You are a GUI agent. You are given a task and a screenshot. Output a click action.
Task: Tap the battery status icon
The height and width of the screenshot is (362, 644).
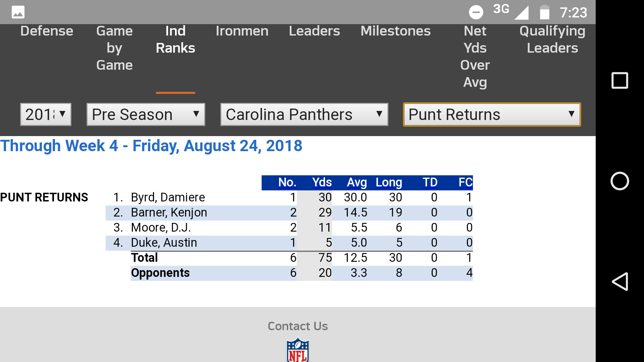click(x=544, y=12)
